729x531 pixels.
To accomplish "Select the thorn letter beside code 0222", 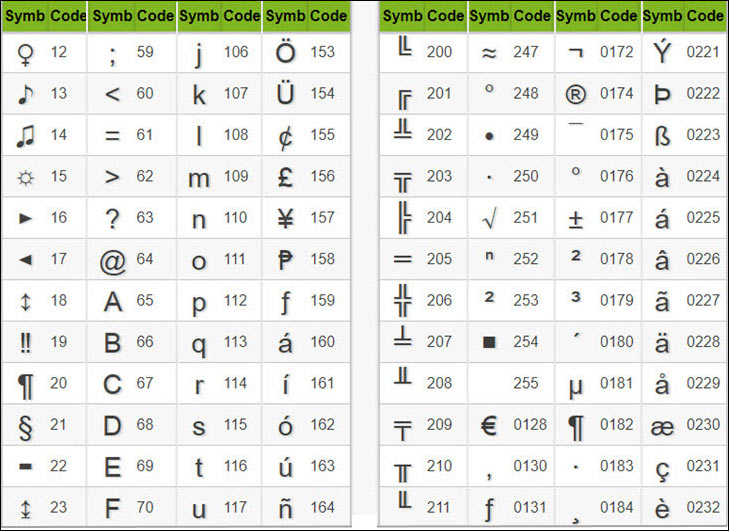I will (662, 94).
